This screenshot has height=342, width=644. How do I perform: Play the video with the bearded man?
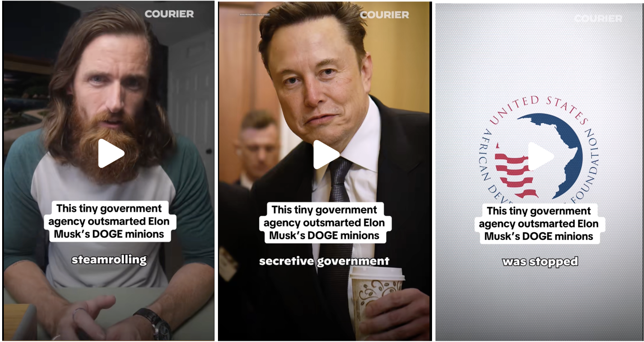click(111, 153)
